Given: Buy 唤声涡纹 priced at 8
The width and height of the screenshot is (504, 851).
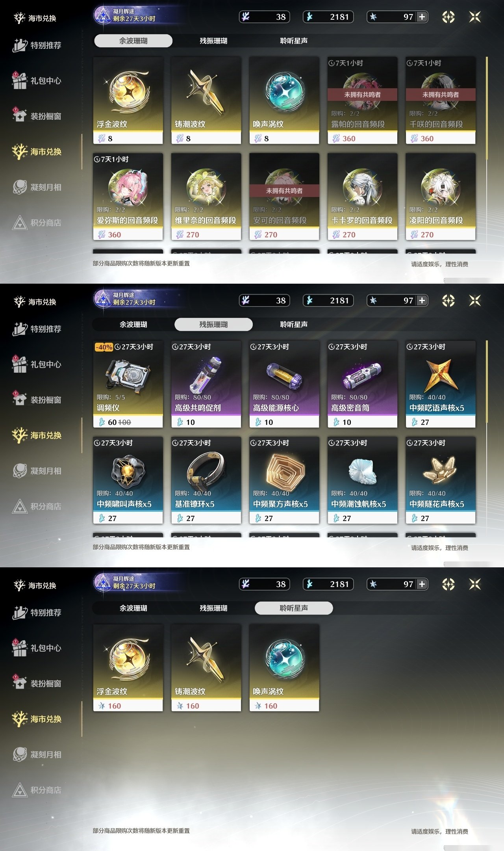Looking at the screenshot, I should tap(284, 100).
